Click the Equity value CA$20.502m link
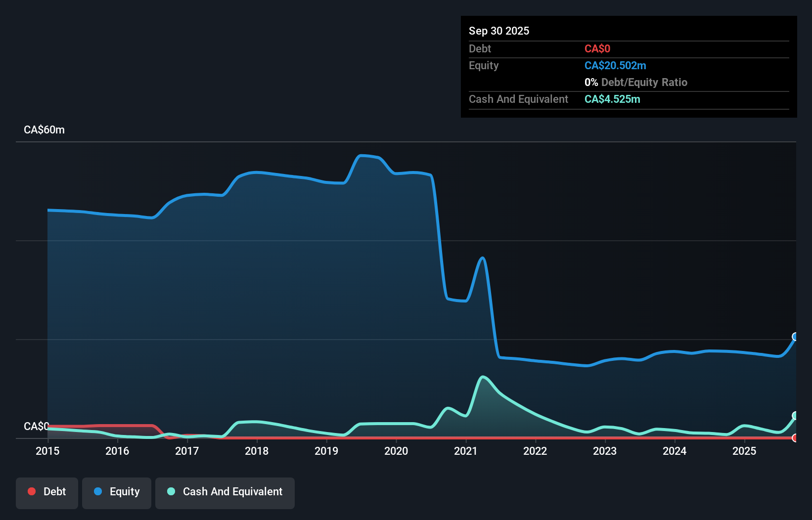 point(615,65)
